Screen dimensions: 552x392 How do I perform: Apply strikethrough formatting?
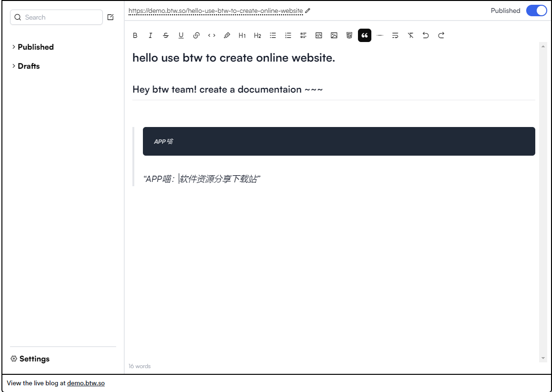[x=166, y=35]
